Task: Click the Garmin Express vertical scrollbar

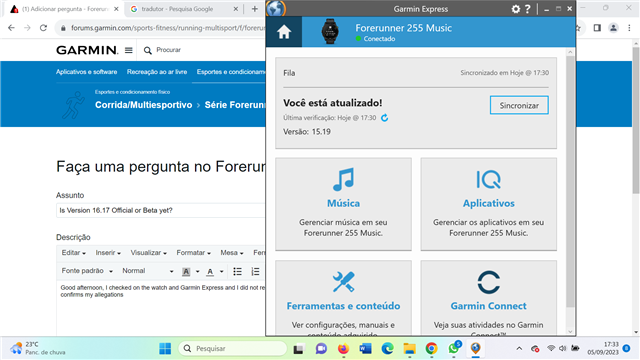Action: (570, 182)
